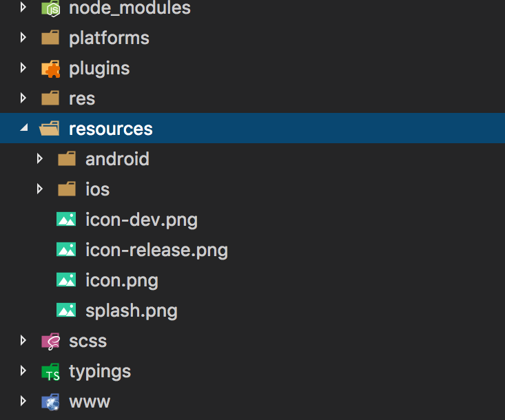
Task: Click the plugins puzzle-piece folder icon
Action: coord(50,69)
